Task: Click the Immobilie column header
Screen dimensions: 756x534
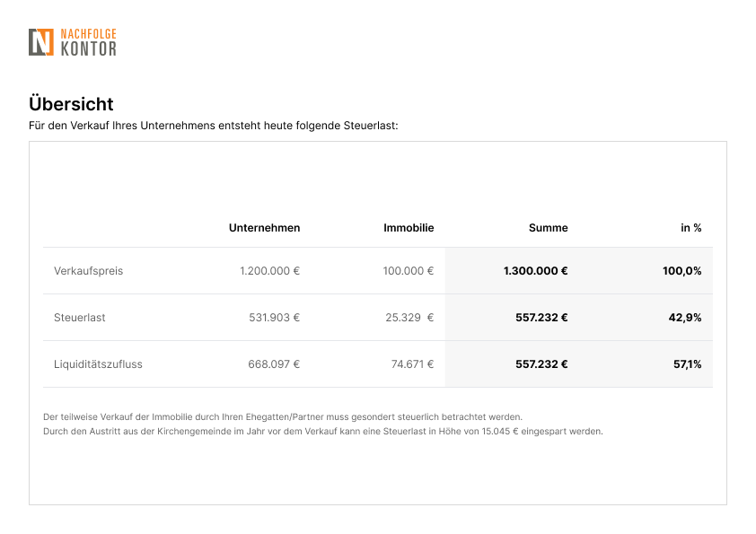Action: pyautogui.click(x=409, y=228)
